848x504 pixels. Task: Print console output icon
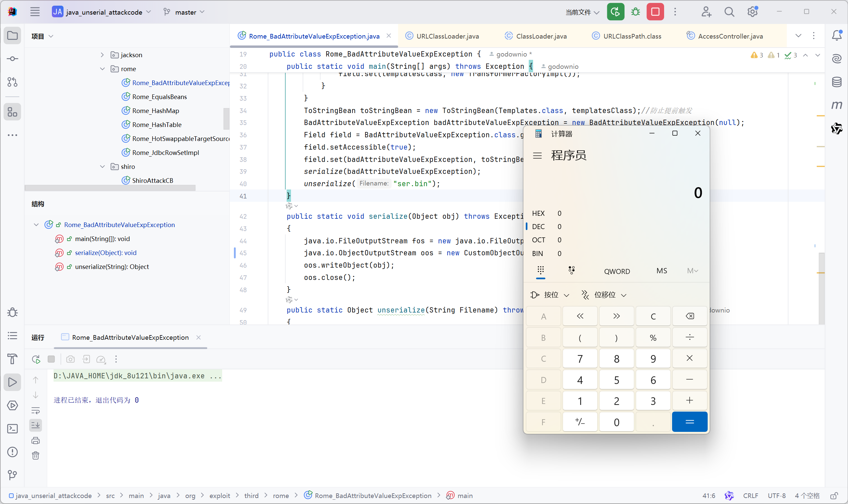click(36, 441)
